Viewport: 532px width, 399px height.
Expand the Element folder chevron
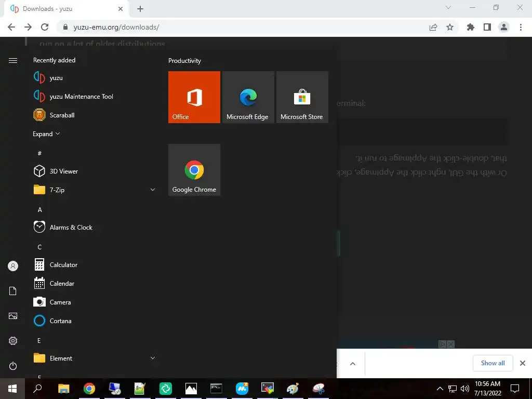[153, 358]
